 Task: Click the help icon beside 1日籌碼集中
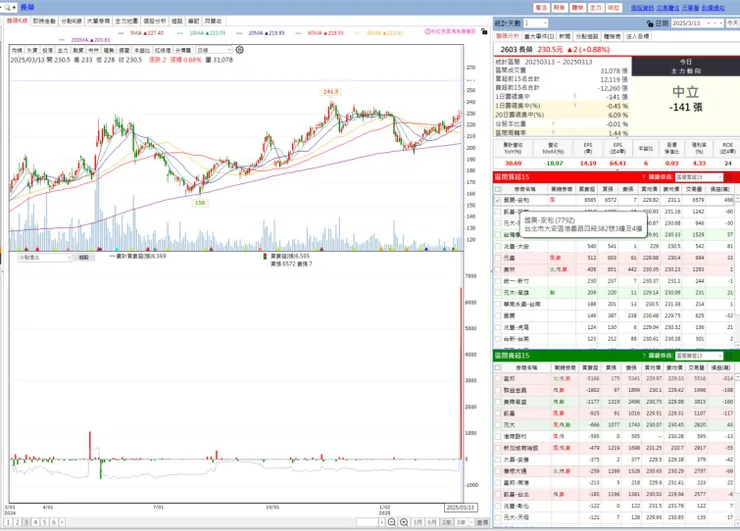click(575, 96)
